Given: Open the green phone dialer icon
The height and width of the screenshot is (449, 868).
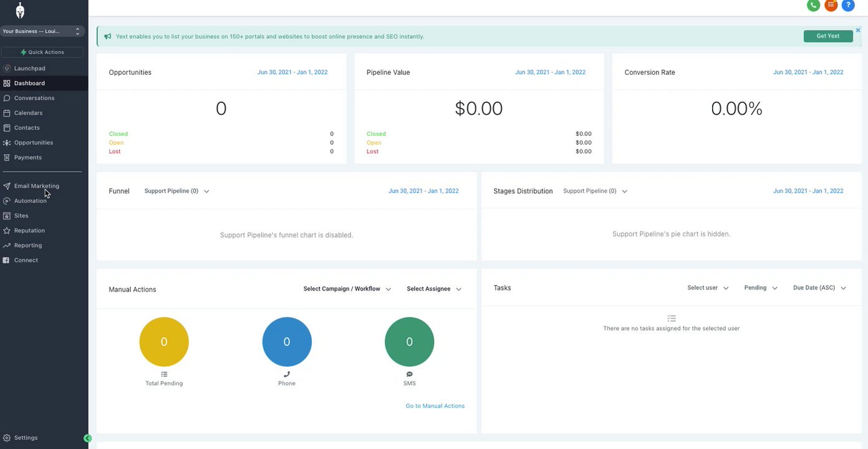Looking at the screenshot, I should click(813, 5).
